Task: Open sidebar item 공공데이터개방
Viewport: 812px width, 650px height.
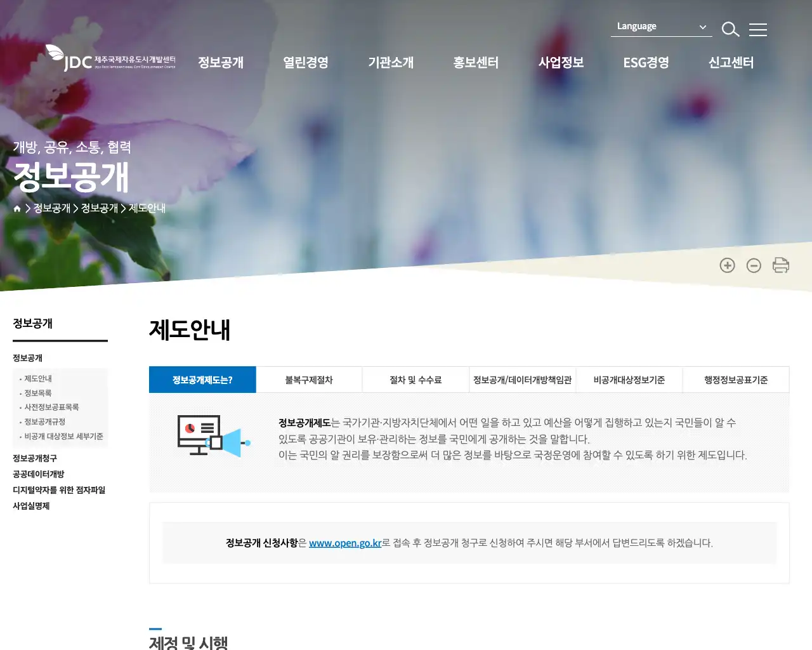Action: (x=38, y=474)
